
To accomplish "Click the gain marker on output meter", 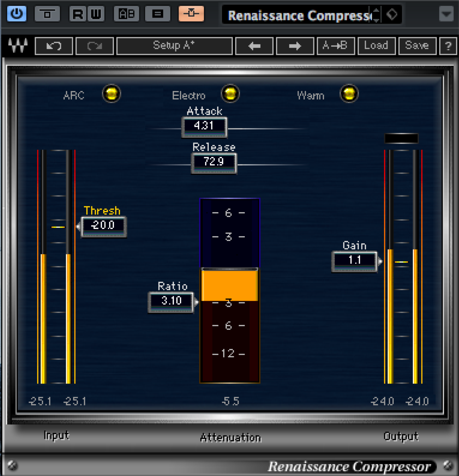I will pyautogui.click(x=401, y=262).
